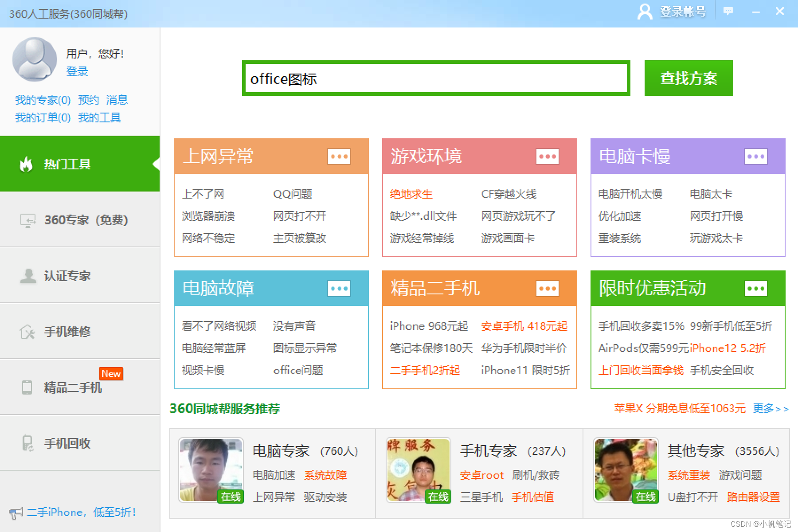This screenshot has height=532, width=798.
Task: Click the QQ问题 link
Action: 293,194
